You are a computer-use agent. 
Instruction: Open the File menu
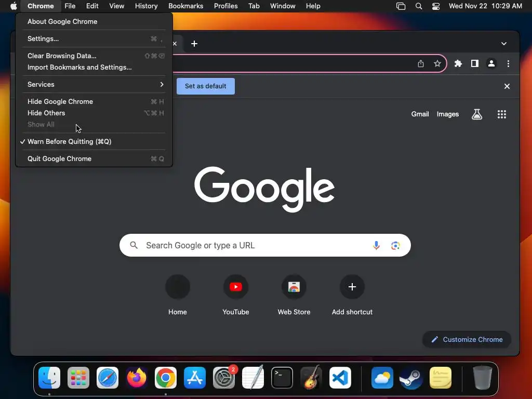pyautogui.click(x=70, y=6)
